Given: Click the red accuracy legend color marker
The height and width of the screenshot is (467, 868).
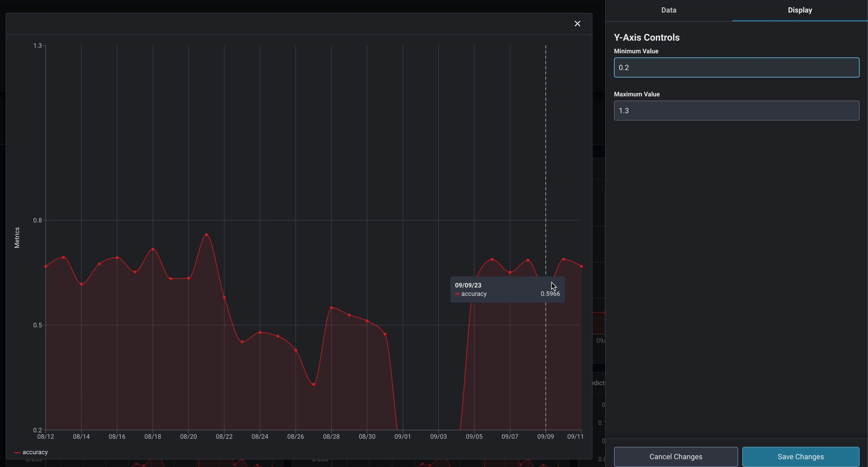Looking at the screenshot, I should tap(17, 452).
